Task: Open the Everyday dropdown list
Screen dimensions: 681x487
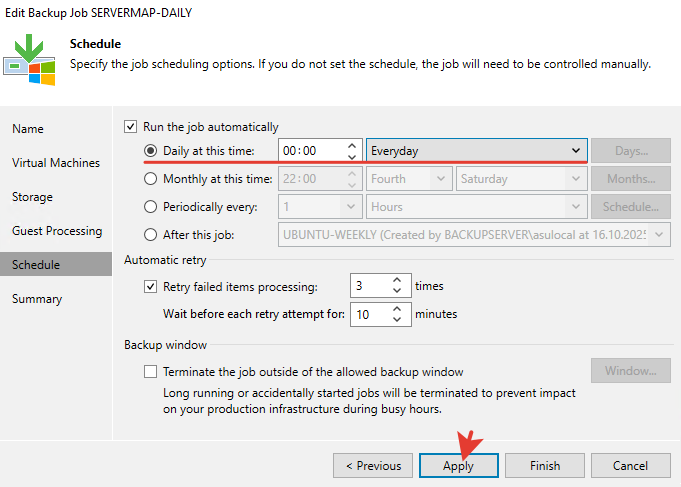Action: point(475,151)
